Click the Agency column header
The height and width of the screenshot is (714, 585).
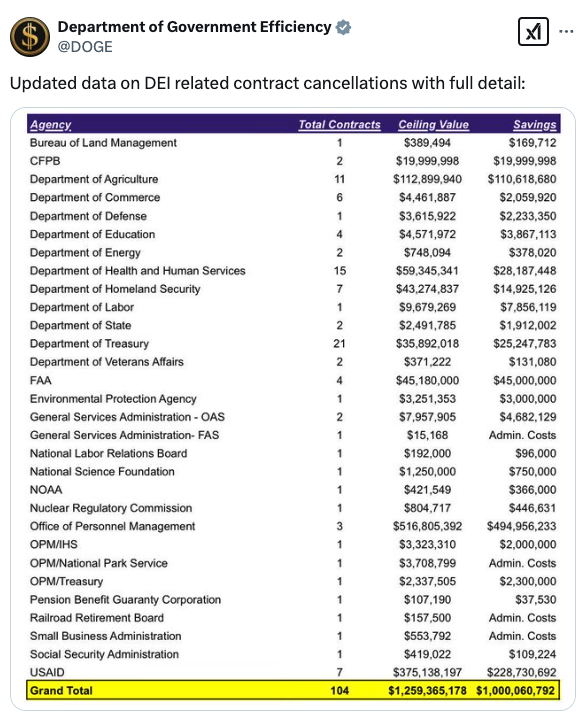(x=51, y=124)
